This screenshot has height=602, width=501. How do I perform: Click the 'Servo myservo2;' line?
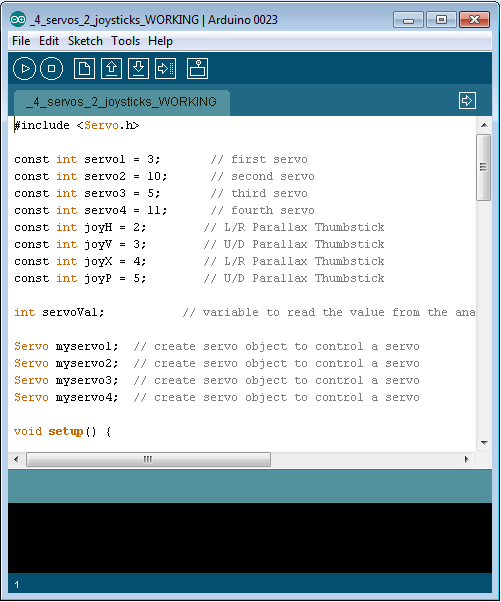(x=66, y=363)
